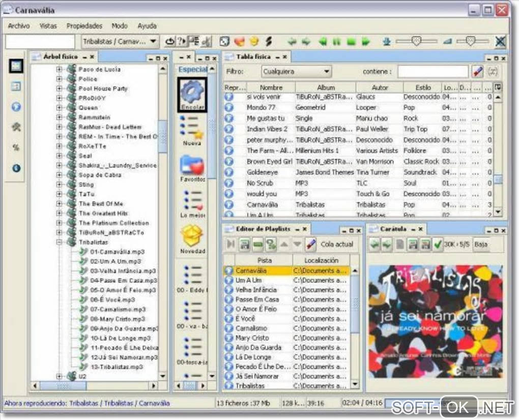The image size is (519, 420).
Task: Click the green previous track button
Action: tap(322, 42)
